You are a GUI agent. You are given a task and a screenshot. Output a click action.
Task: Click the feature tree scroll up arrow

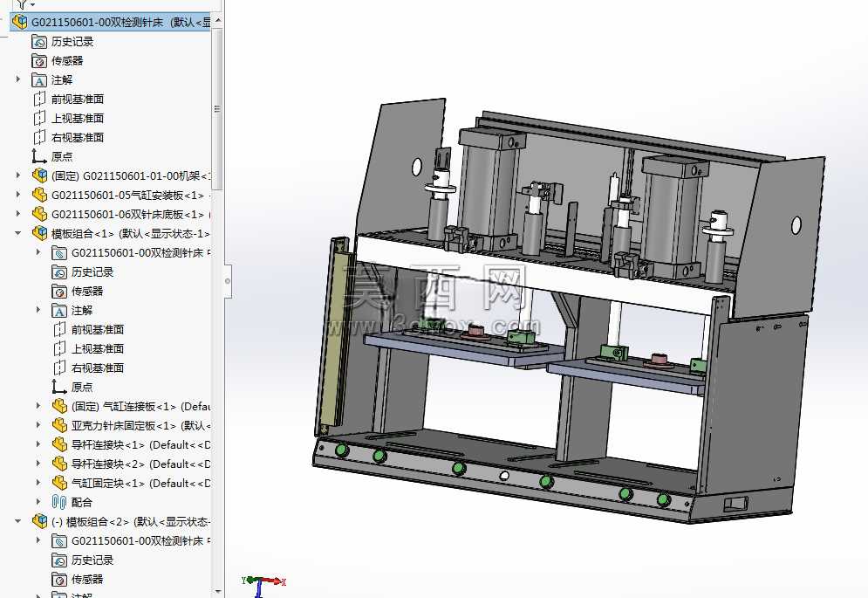click(217, 20)
